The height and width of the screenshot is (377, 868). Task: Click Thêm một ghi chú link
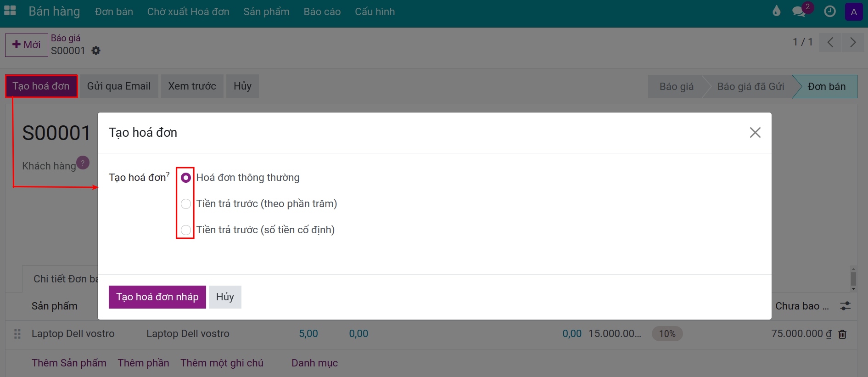pos(222,363)
